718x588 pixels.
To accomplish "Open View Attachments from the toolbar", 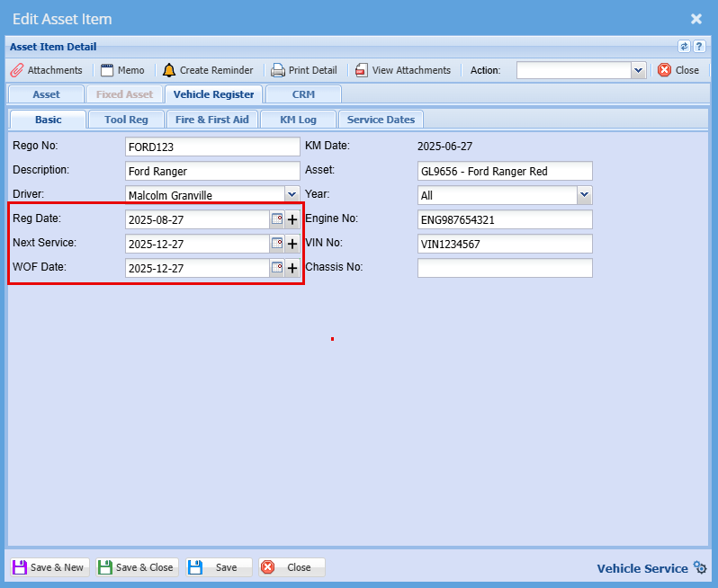I will (x=362, y=70).
